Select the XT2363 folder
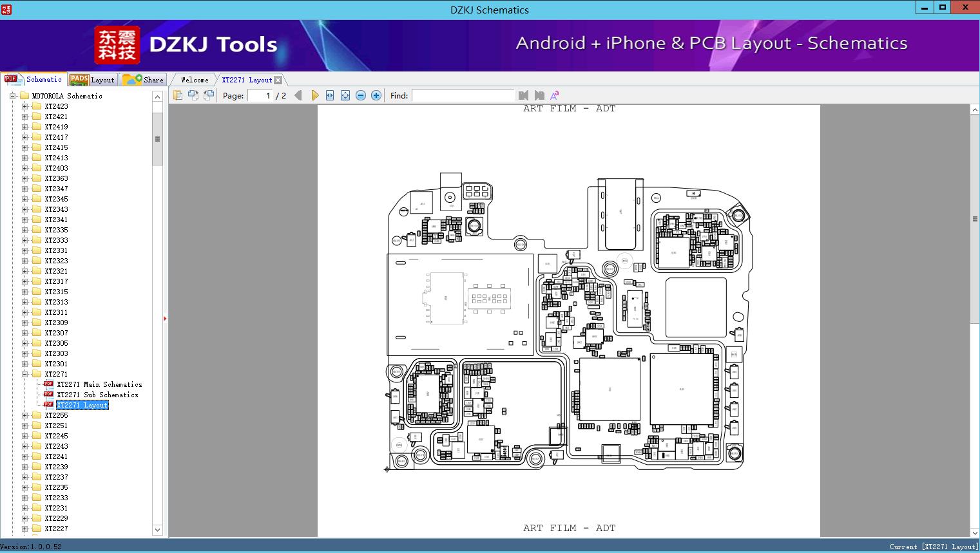Viewport: 980px width, 553px height. point(56,178)
